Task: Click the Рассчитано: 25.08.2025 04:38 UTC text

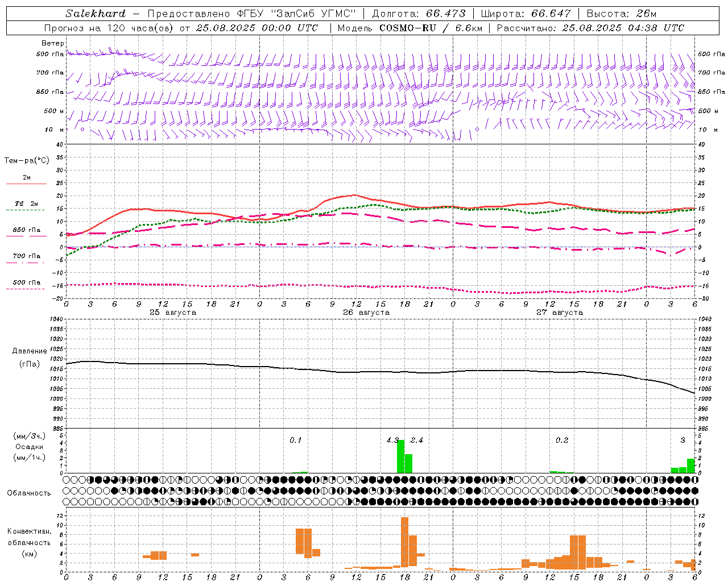Action: (x=591, y=28)
